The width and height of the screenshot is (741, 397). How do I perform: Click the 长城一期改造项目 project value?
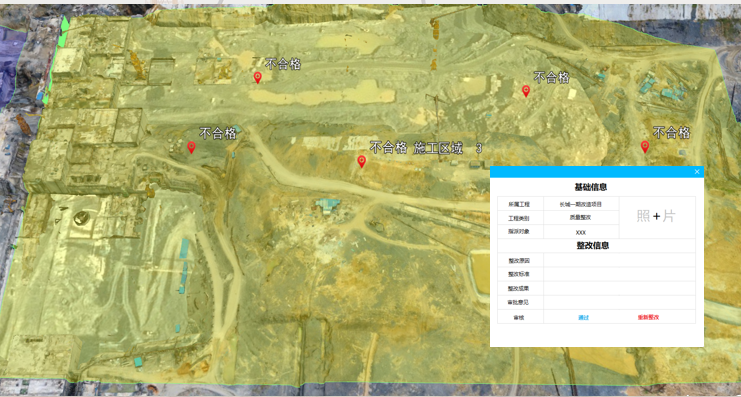(x=581, y=204)
